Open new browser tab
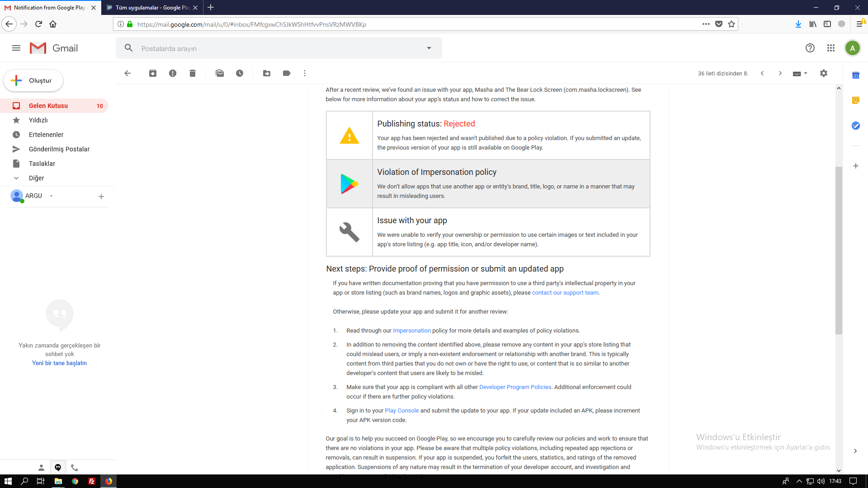Image resolution: width=868 pixels, height=488 pixels. click(x=211, y=8)
